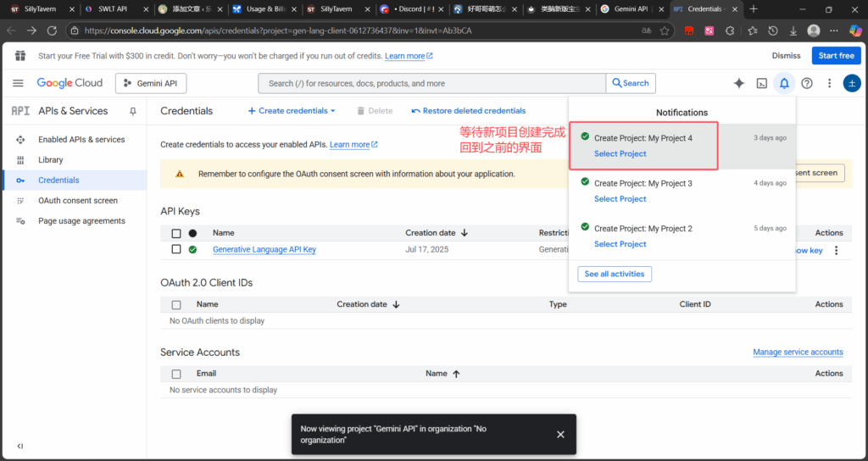Pin the APIs & Services sidebar

(x=133, y=111)
